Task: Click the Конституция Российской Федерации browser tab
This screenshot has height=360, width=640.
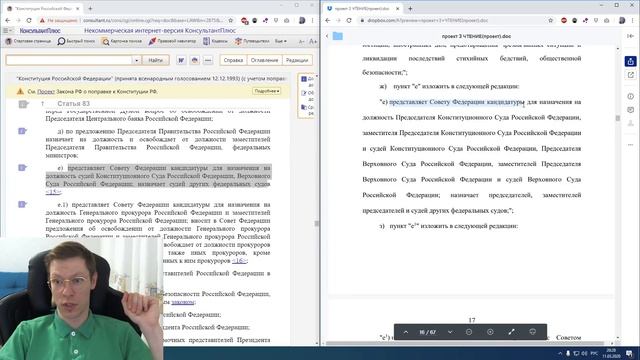Action: point(43,8)
